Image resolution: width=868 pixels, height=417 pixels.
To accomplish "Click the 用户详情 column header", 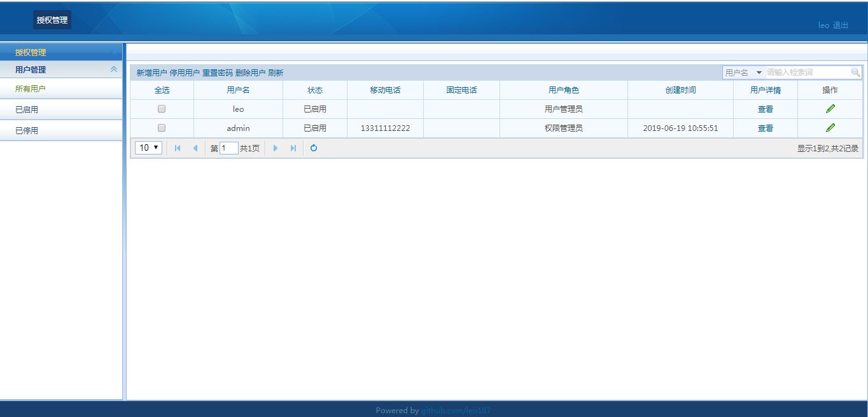I will tap(766, 90).
